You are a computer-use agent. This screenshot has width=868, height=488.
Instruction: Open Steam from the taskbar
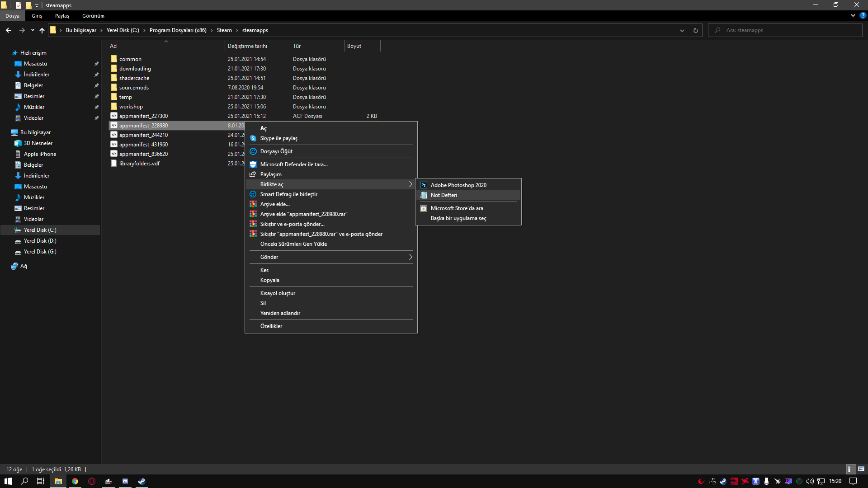[x=142, y=481]
